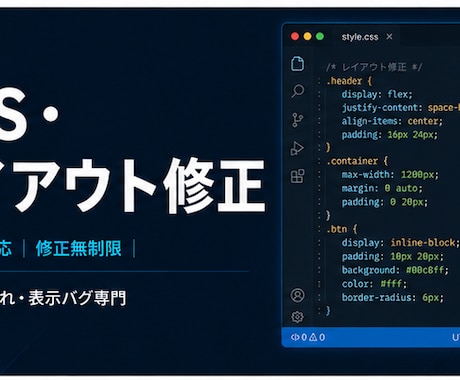Click the '.container {' selector line

357,161
